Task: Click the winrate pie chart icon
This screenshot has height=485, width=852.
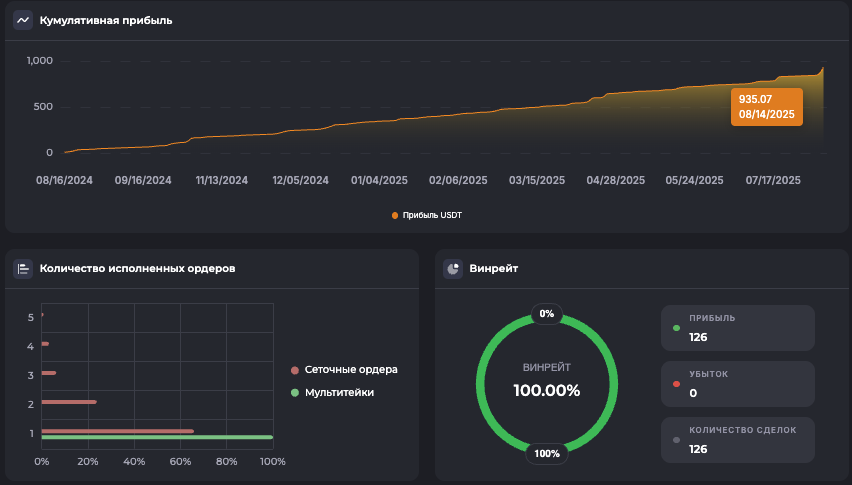Action: point(453,269)
